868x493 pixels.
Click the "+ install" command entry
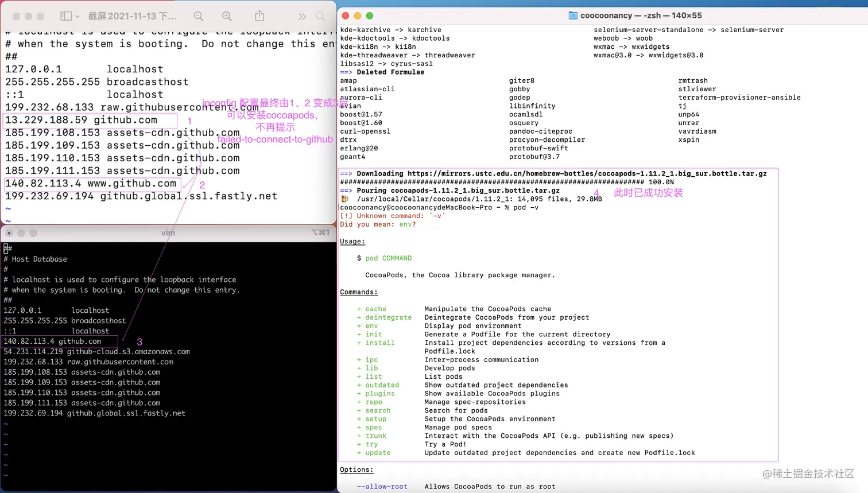coord(375,343)
